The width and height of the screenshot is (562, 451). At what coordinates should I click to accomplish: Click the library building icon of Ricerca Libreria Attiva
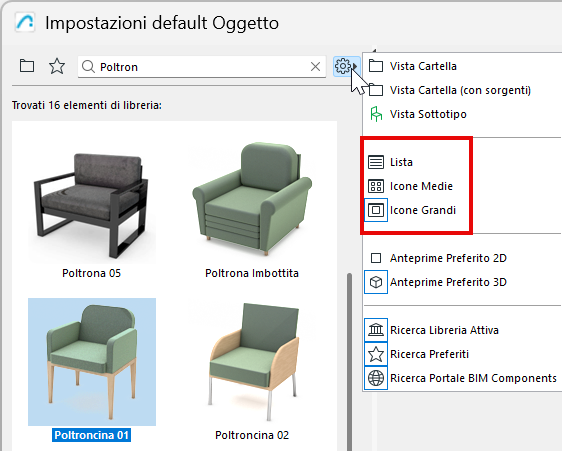click(376, 330)
